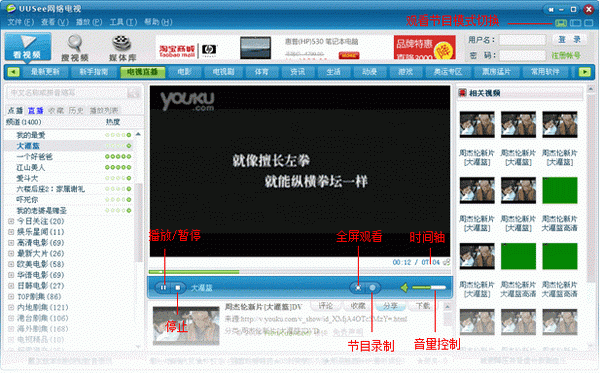600x373 pixels.
Task: Stop video playback
Action: [x=178, y=288]
